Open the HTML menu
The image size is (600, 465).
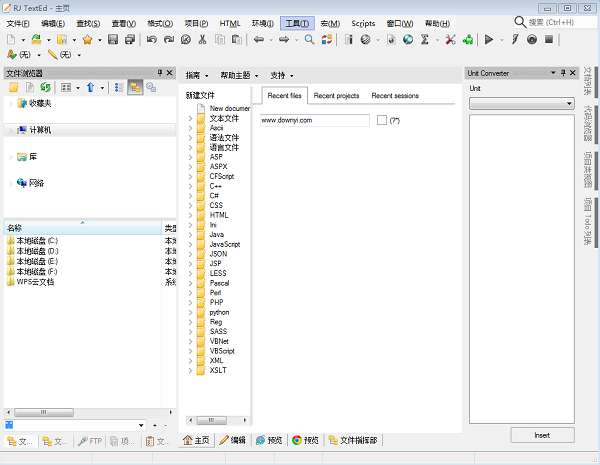tap(230, 24)
